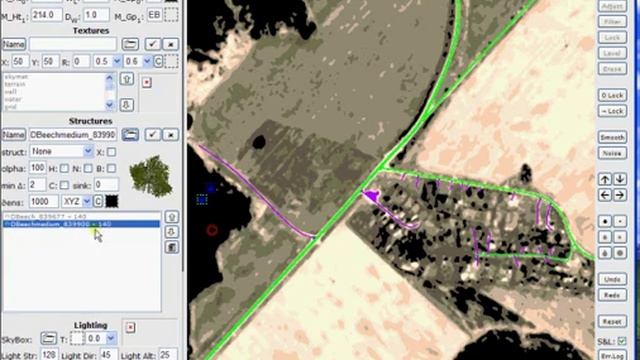Screen dimensions: 640x360
Task: Click the dashed box next to EB
Action: pos(171,15)
